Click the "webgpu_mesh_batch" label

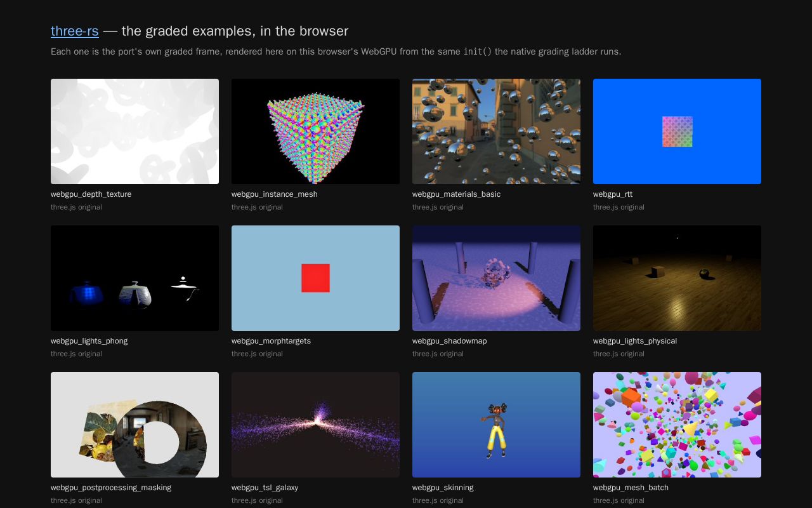(x=631, y=488)
